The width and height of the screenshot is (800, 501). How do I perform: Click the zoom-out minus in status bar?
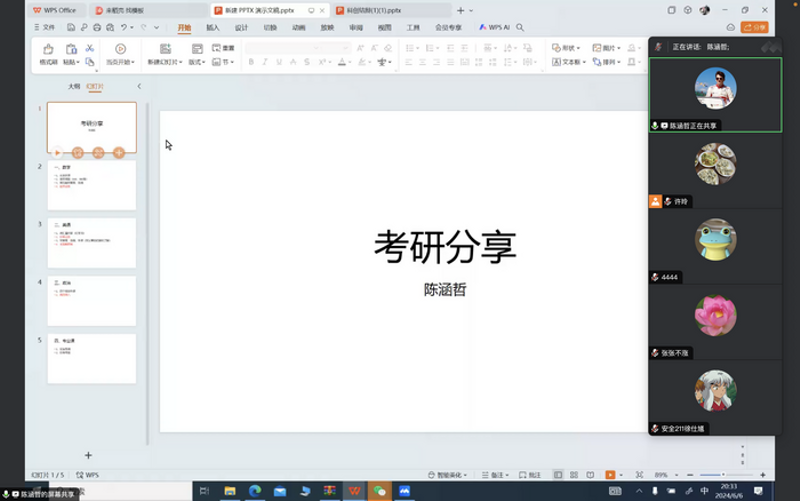point(690,475)
